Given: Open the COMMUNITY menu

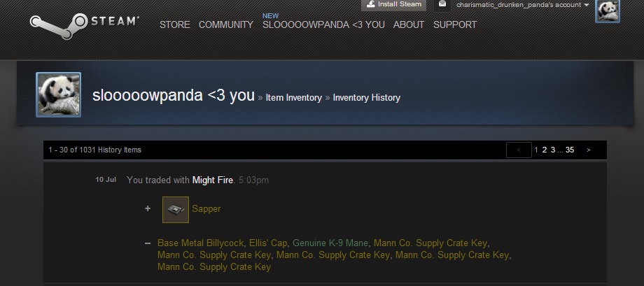Looking at the screenshot, I should (226, 25).
